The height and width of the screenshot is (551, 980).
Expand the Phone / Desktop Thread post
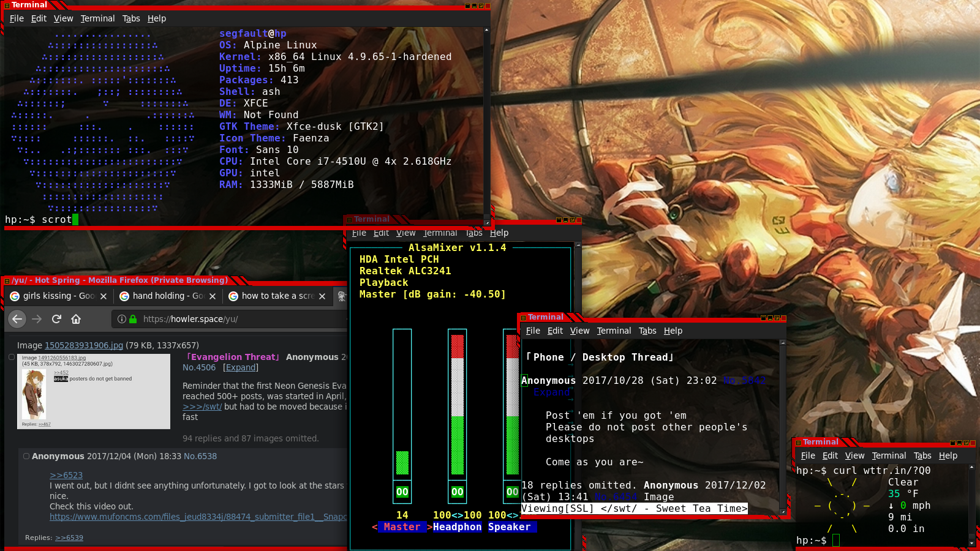551,392
